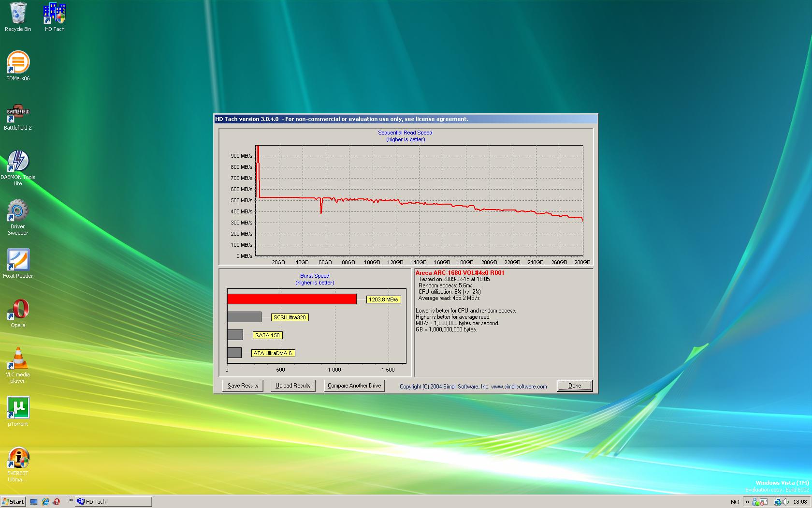Click the copyright Simpli Software text
This screenshot has height=508, width=812.
click(x=473, y=387)
